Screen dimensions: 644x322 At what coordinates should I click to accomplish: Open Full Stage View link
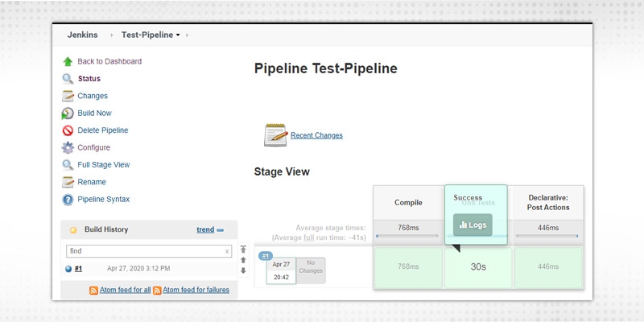(x=104, y=165)
